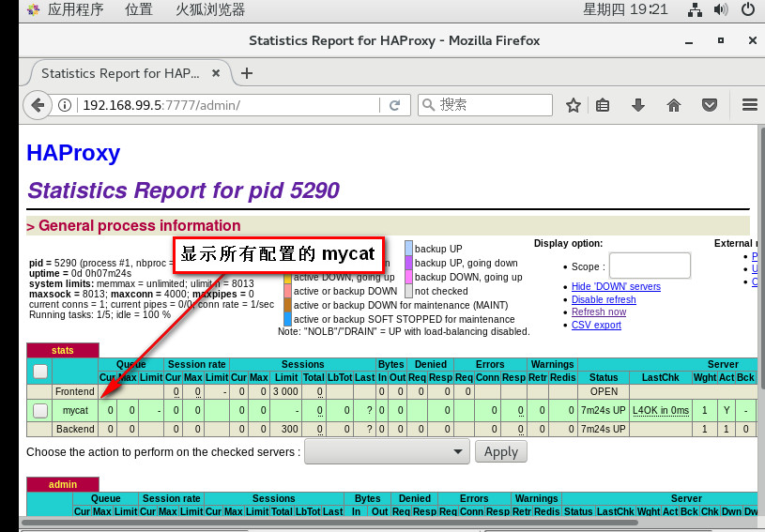The height and width of the screenshot is (532, 765).
Task: Open the server action dropdown
Action: point(387,451)
